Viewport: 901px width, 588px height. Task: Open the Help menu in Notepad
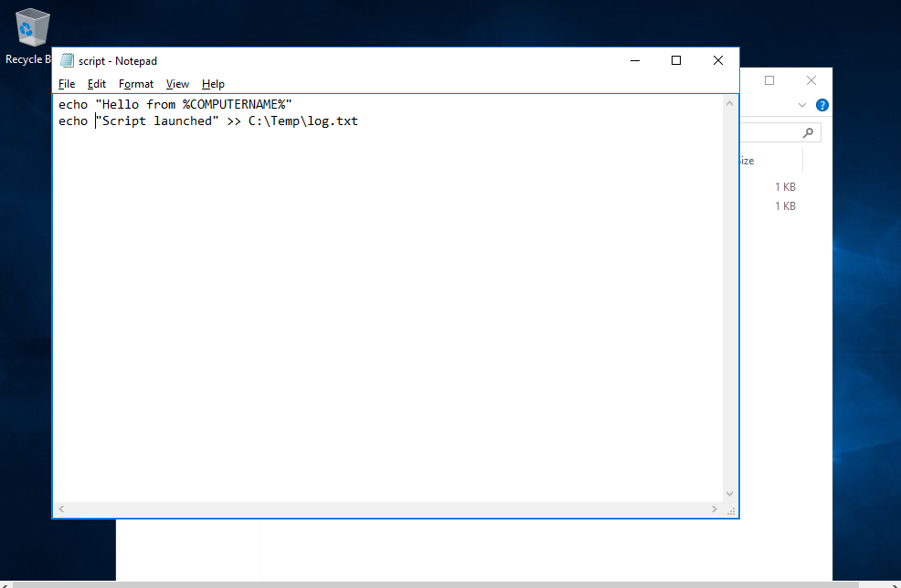coord(213,84)
